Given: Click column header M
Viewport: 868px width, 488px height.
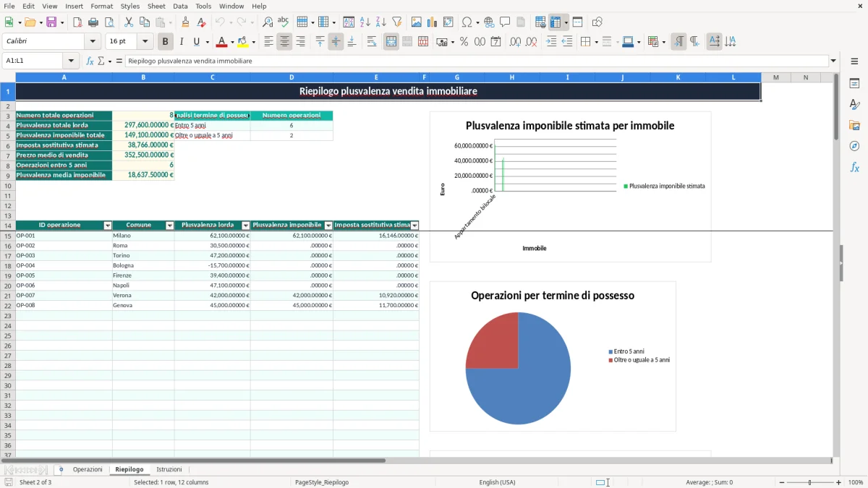Looking at the screenshot, I should pos(775,77).
